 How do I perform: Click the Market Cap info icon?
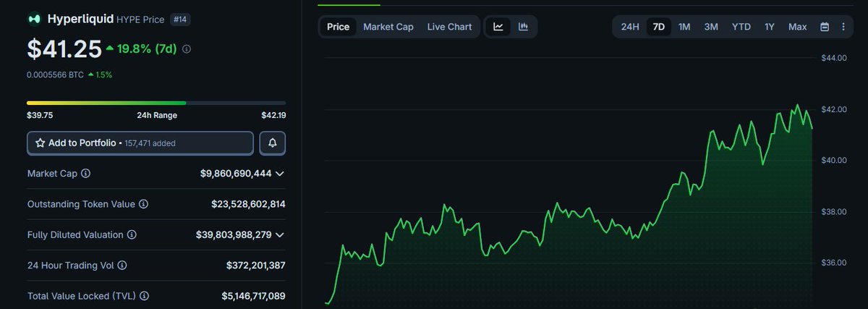tap(86, 174)
